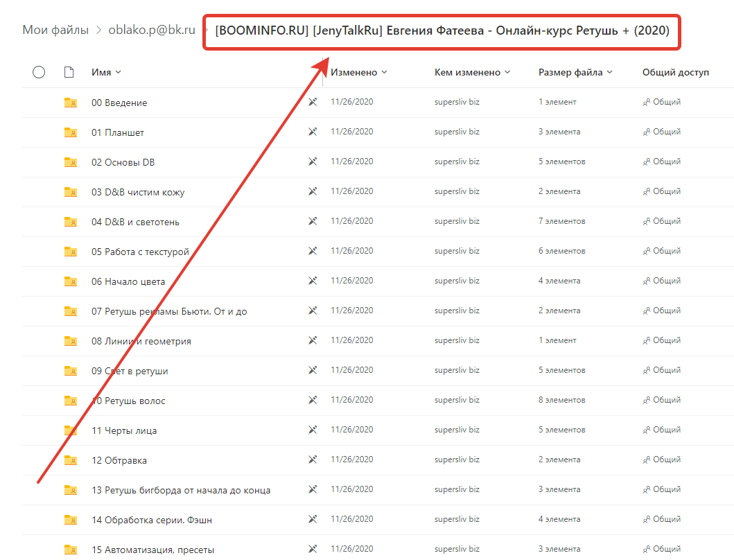734x560 pixels.
Task: Open folder 07 Ретушь рекламы Бьюти
Action: pyautogui.click(x=169, y=311)
